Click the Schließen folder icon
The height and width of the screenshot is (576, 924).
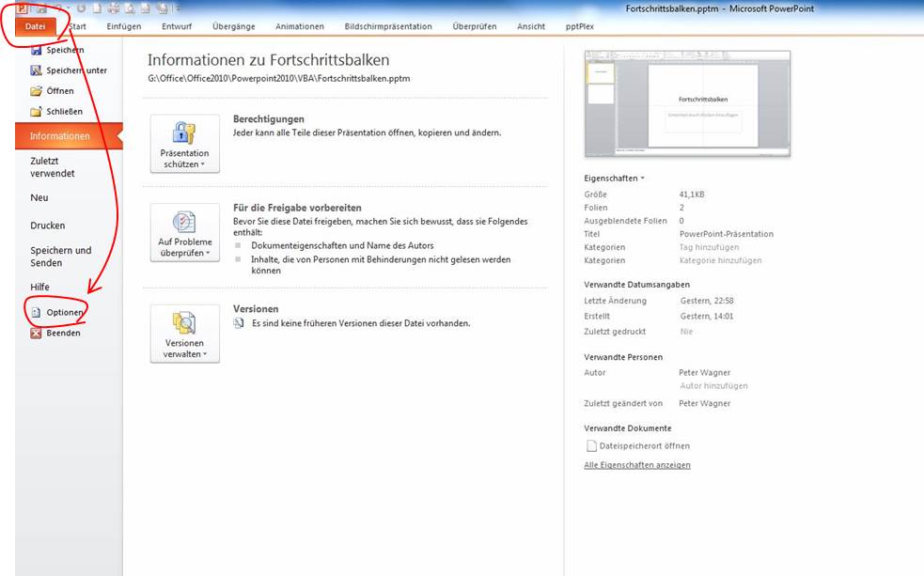coord(37,111)
